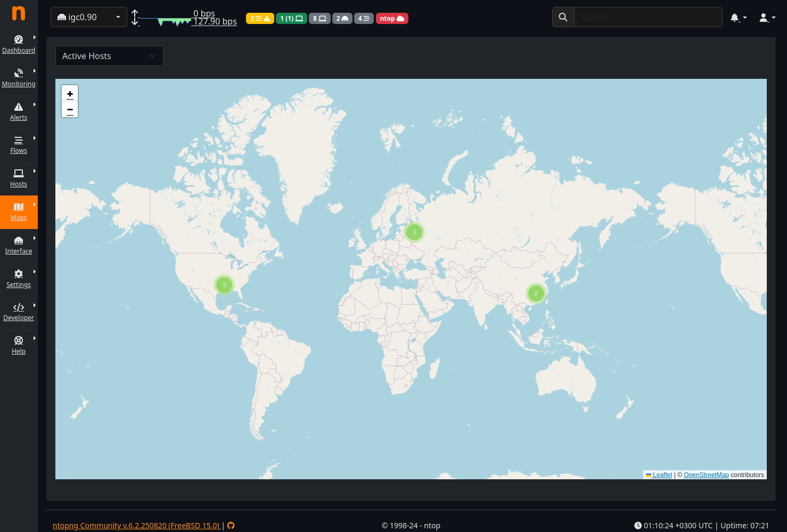Open the gray 4 flows badge
This screenshot has height=532, width=787.
[364, 18]
